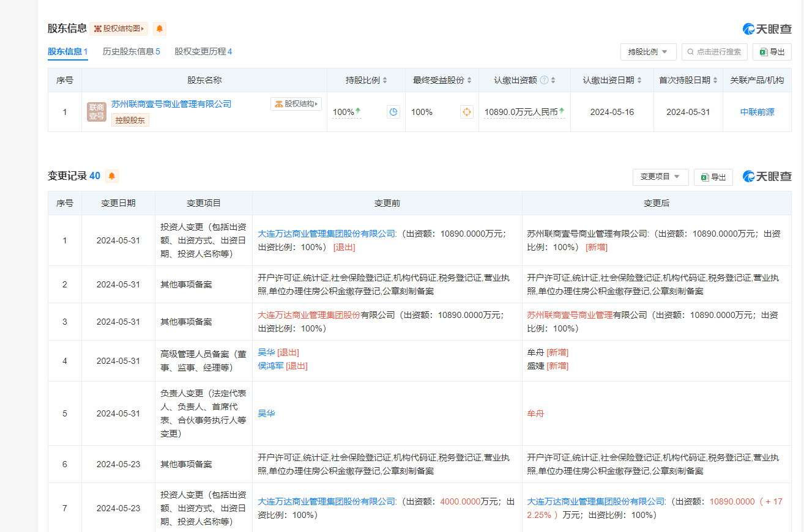804x532 pixels.
Task: Click 牟丹 [新增] in row 4
Action: click(548, 353)
